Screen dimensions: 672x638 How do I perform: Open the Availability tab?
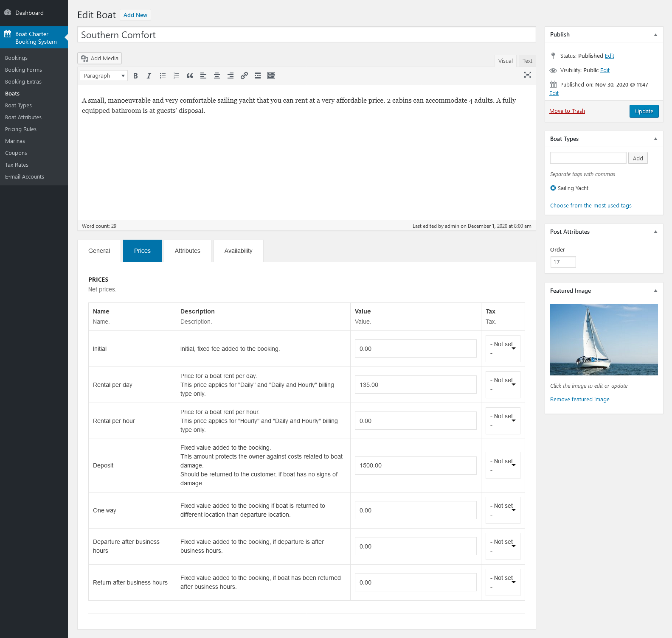point(238,251)
